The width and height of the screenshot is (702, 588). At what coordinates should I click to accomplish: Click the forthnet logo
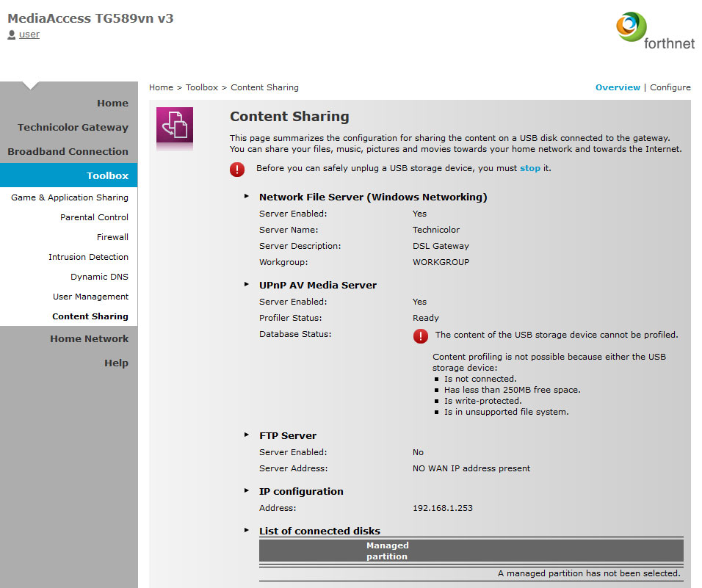656,31
